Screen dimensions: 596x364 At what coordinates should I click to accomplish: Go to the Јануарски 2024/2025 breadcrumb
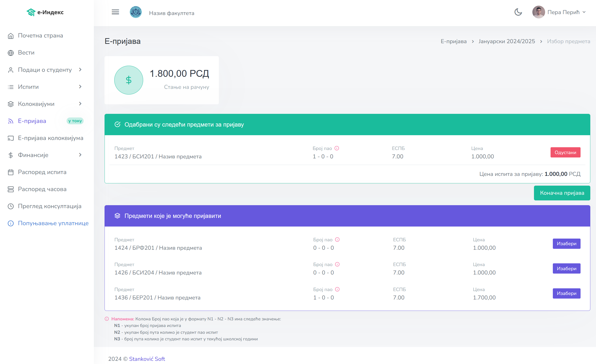[x=506, y=41]
